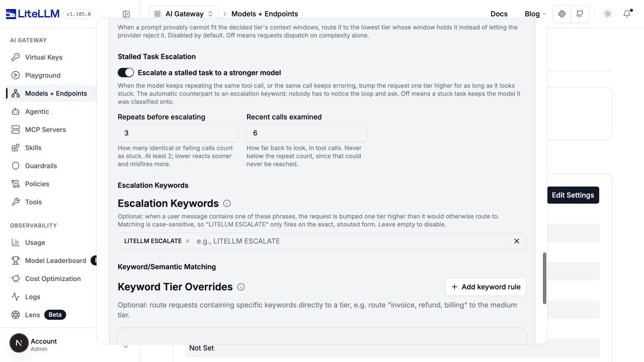Click the Edit Settings button

coord(573,195)
